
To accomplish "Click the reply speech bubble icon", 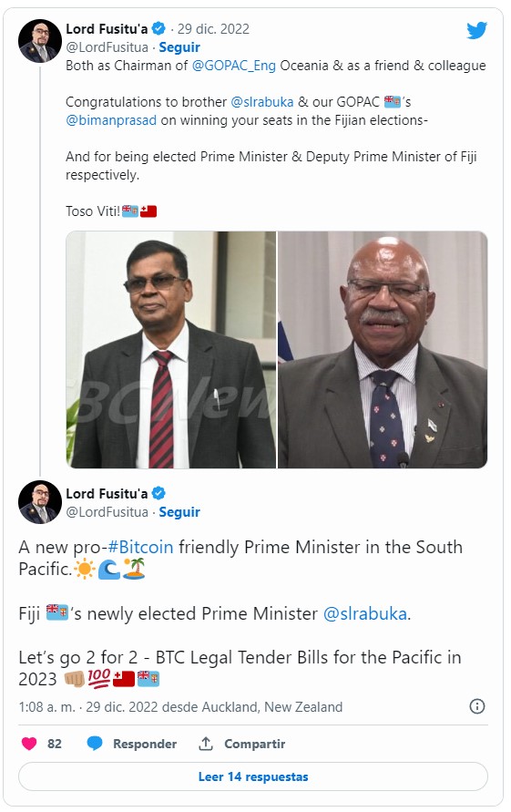I will 95,744.
